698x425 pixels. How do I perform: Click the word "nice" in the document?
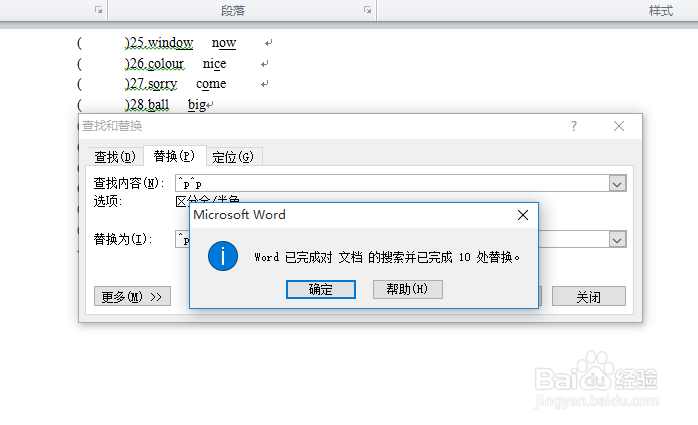pyautogui.click(x=215, y=64)
